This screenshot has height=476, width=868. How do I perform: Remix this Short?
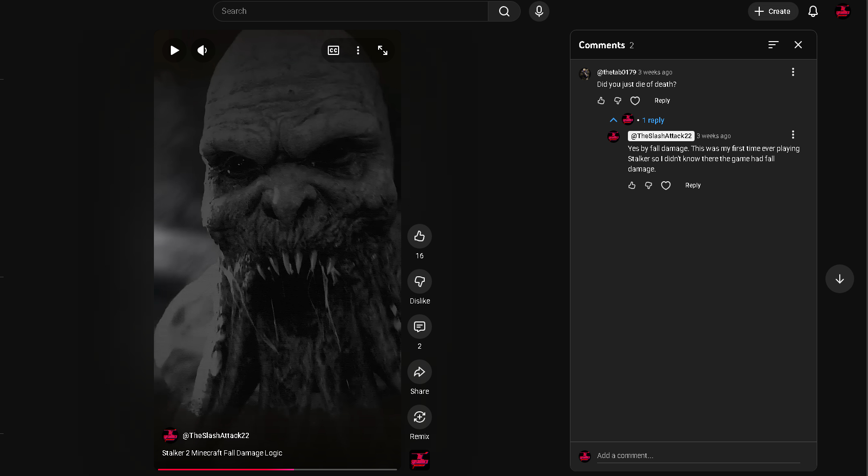[420, 417]
